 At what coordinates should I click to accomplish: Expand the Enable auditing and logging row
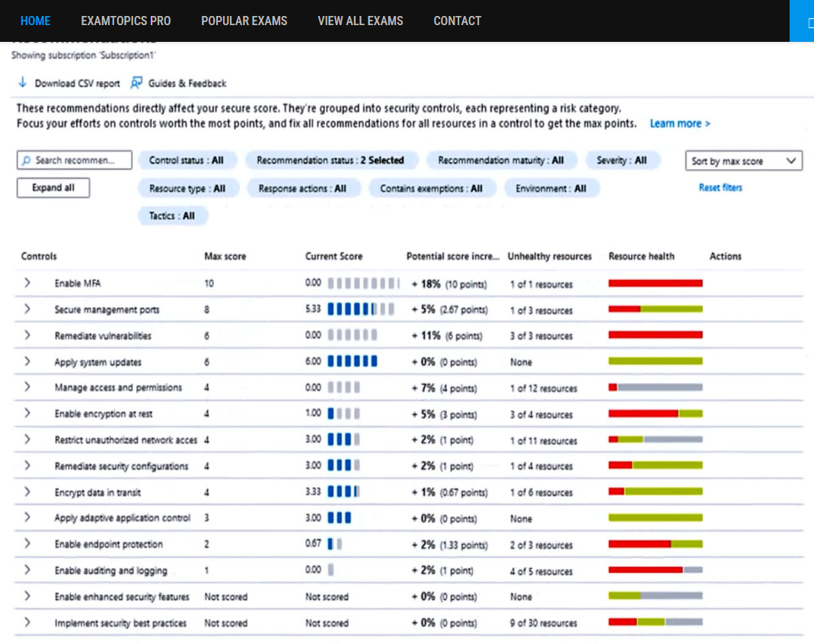click(27, 570)
